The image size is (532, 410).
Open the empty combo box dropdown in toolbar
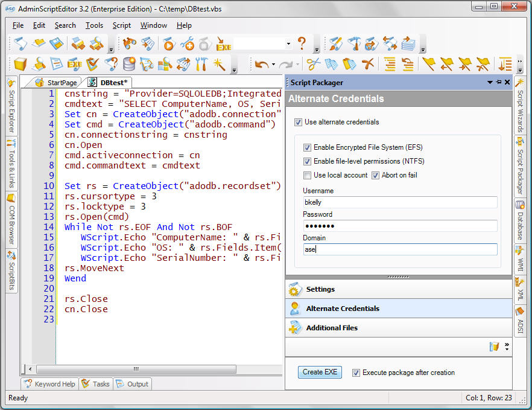288,44
